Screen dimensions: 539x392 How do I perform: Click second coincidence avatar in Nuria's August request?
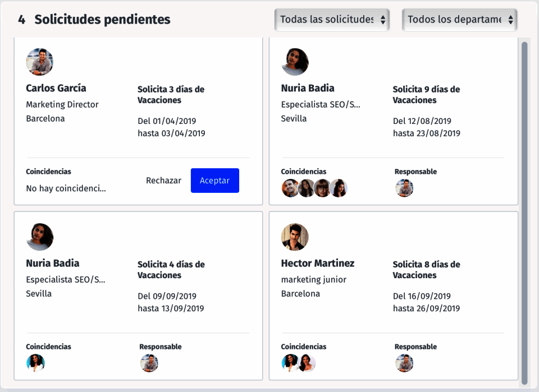pyautogui.click(x=307, y=188)
